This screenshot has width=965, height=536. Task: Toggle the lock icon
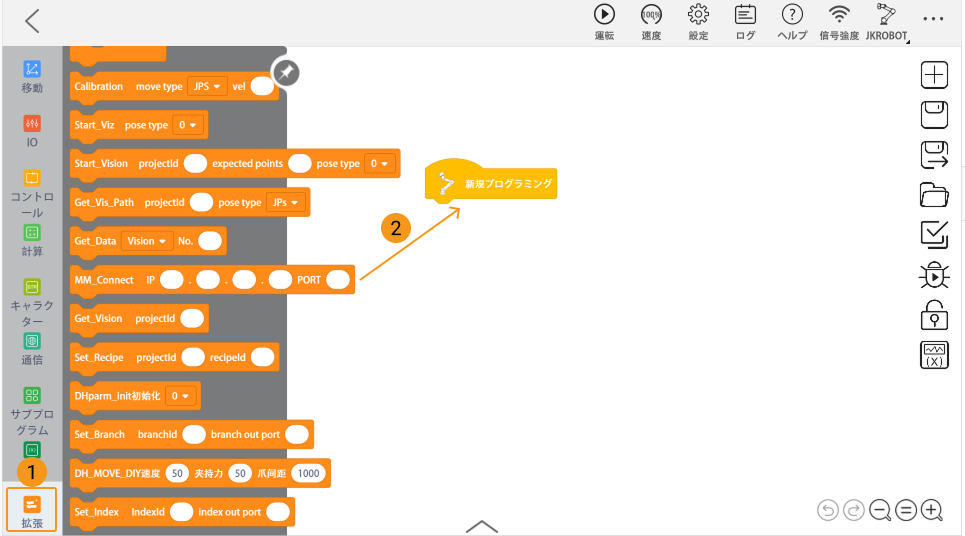(x=934, y=315)
